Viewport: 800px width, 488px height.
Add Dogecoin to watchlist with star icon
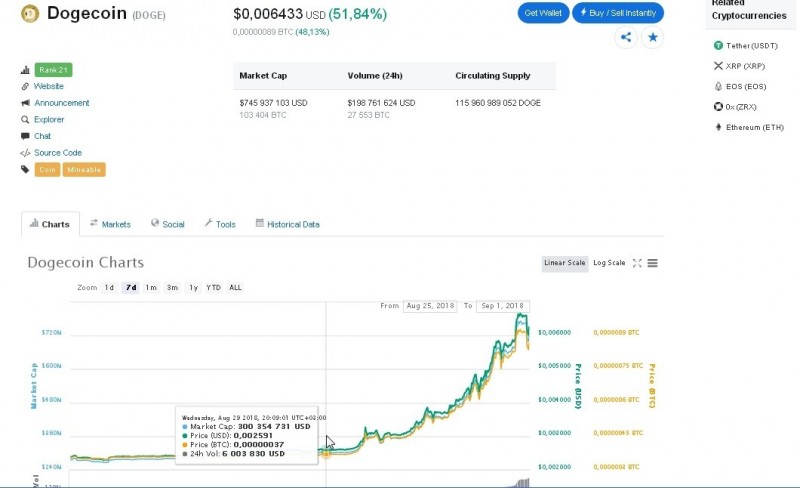point(653,37)
